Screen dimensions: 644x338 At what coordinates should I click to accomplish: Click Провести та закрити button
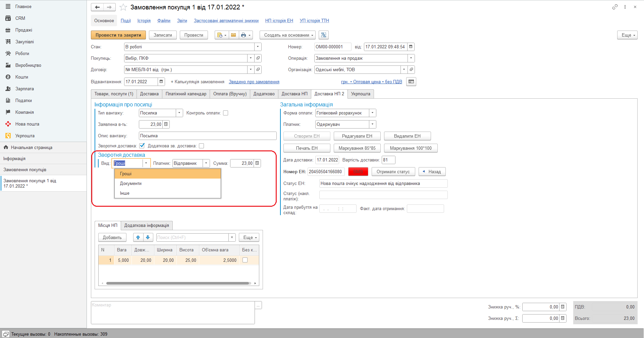pyautogui.click(x=118, y=35)
